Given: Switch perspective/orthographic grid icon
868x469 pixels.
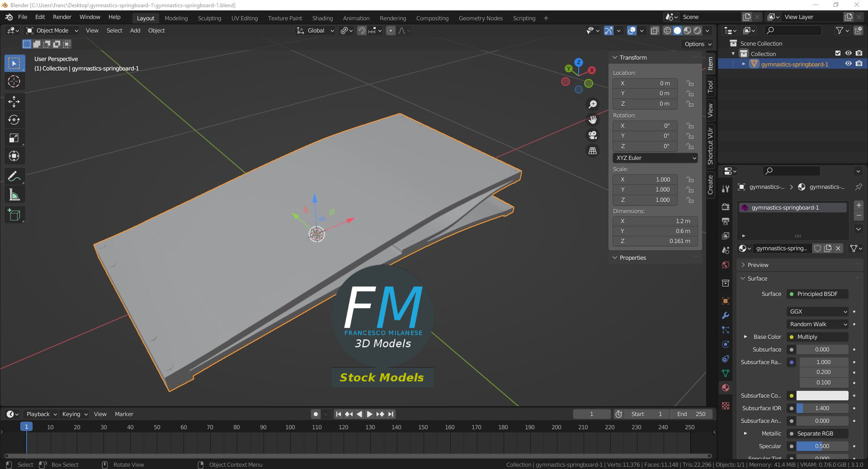Looking at the screenshot, I should [592, 150].
